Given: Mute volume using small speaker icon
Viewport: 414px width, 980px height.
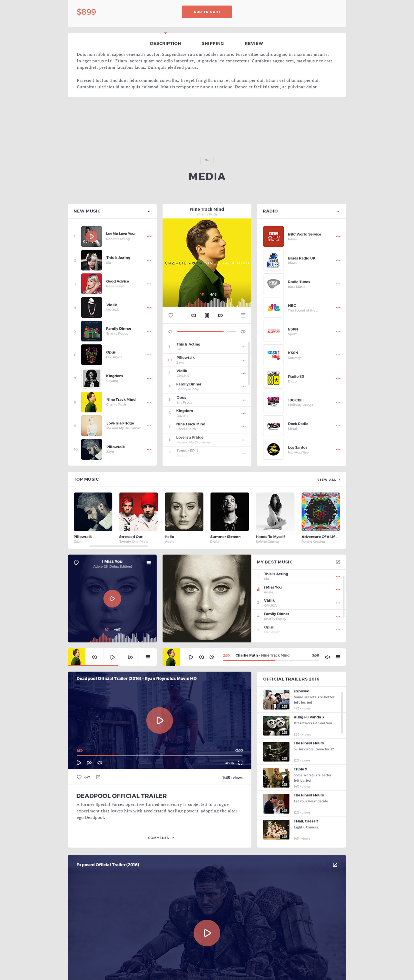Looking at the screenshot, I should [171, 332].
